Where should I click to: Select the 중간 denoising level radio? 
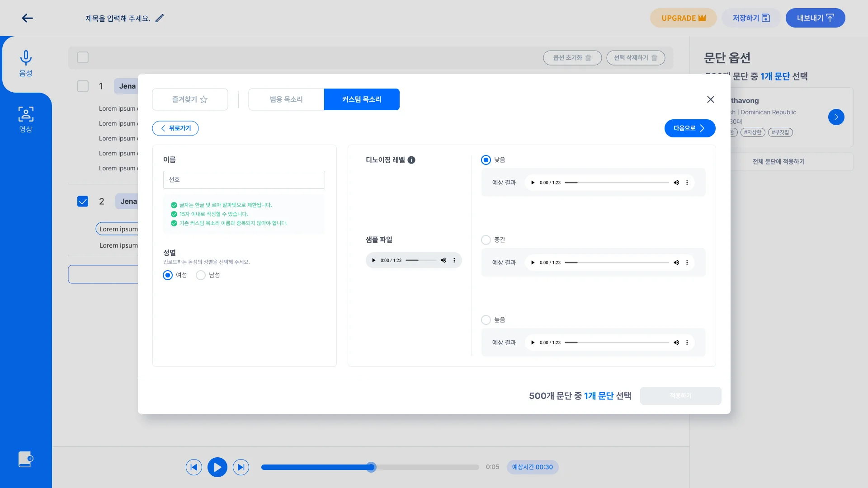click(x=486, y=240)
